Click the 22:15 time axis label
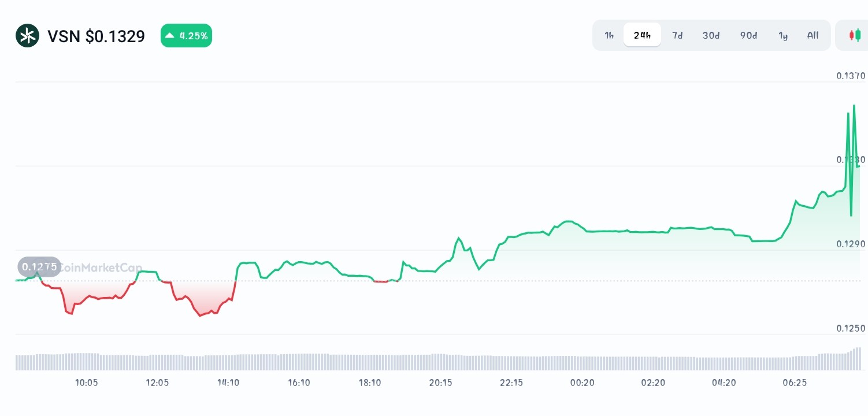The height and width of the screenshot is (416, 868). pos(511,383)
